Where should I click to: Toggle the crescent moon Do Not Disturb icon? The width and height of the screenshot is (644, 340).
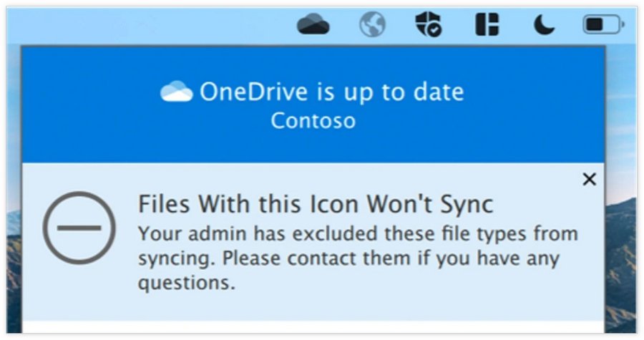pos(543,25)
